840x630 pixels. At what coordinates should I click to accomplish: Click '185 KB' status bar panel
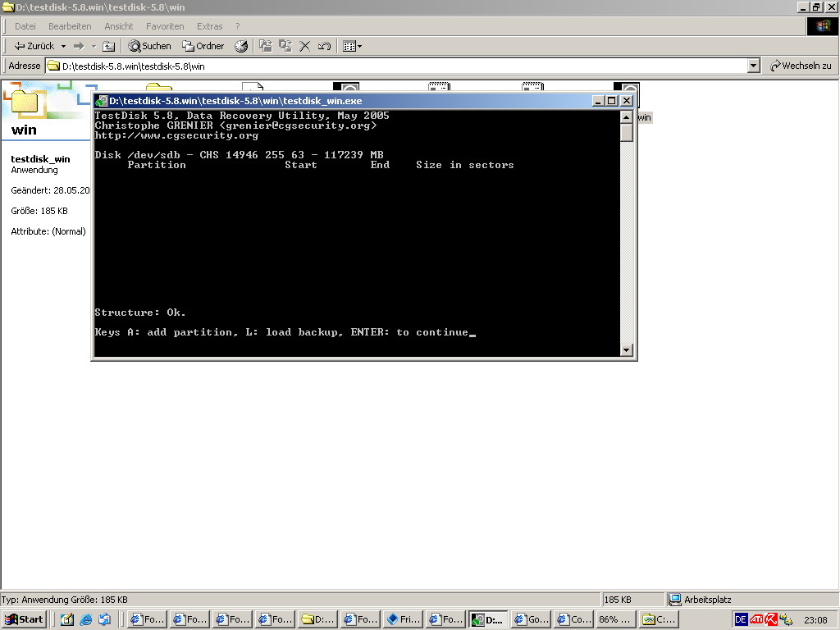coord(633,600)
